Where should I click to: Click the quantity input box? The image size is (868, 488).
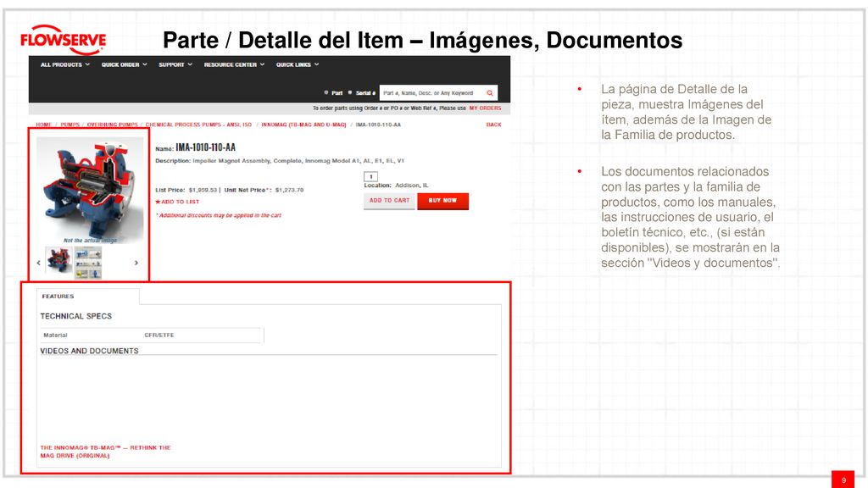click(371, 176)
